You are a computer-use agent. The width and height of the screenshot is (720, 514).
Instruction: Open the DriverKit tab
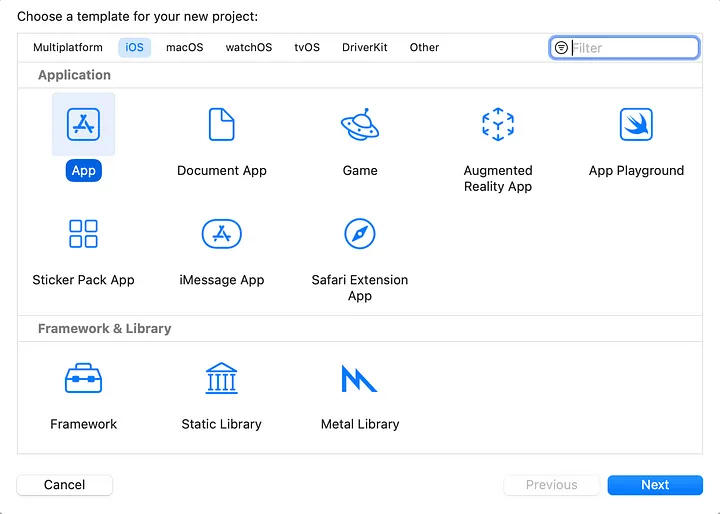(x=365, y=47)
